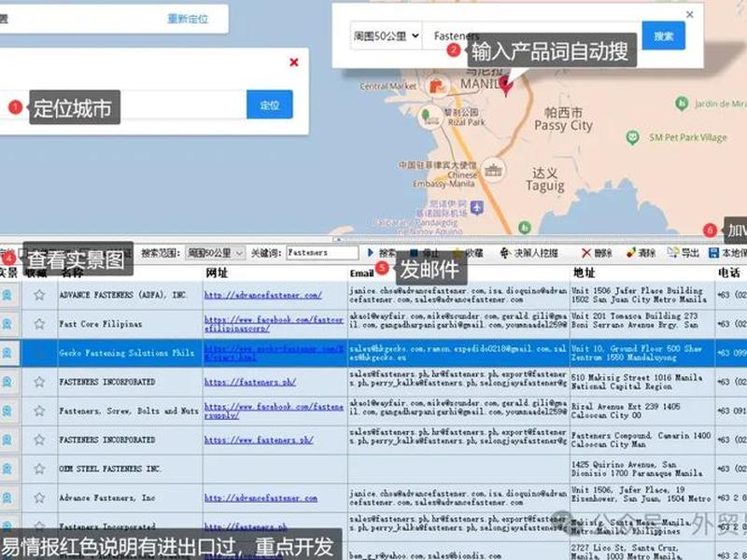This screenshot has height=560, width=747.
Task: Click email cell starting sales@hkgecko.com
Action: [x=458, y=353]
